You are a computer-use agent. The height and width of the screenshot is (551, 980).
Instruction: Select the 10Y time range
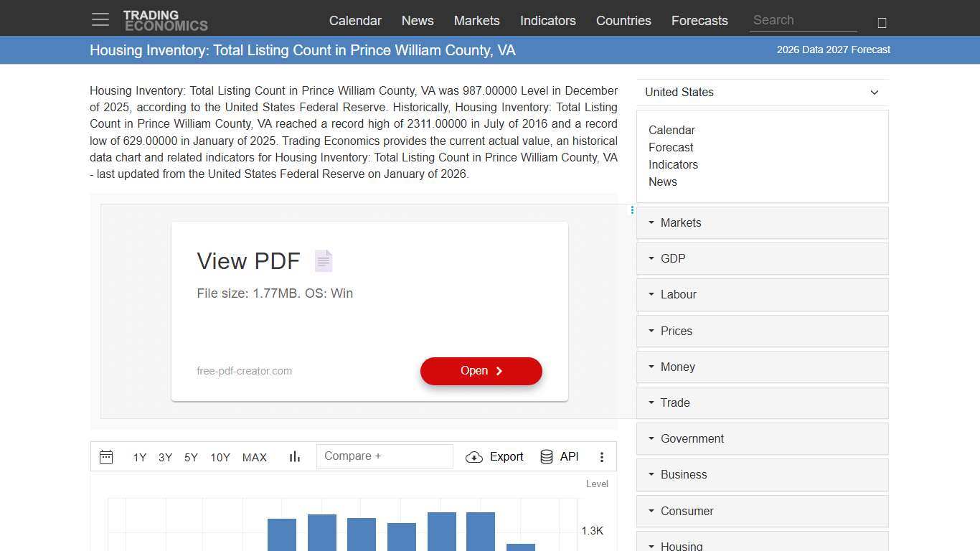(x=220, y=457)
